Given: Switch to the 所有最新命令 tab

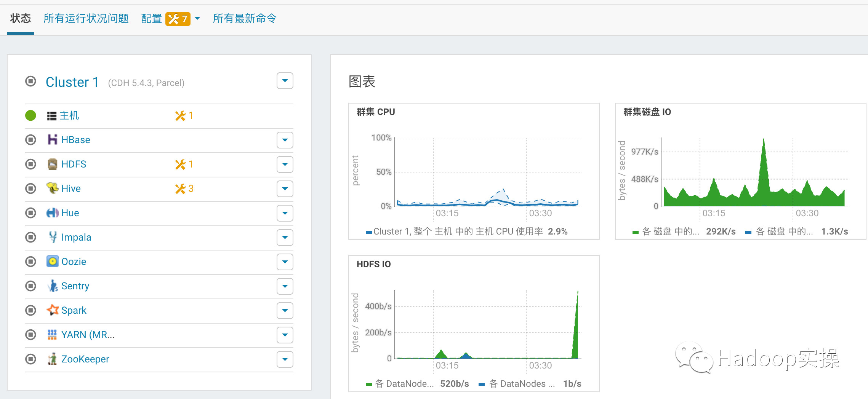Looking at the screenshot, I should pyautogui.click(x=245, y=18).
